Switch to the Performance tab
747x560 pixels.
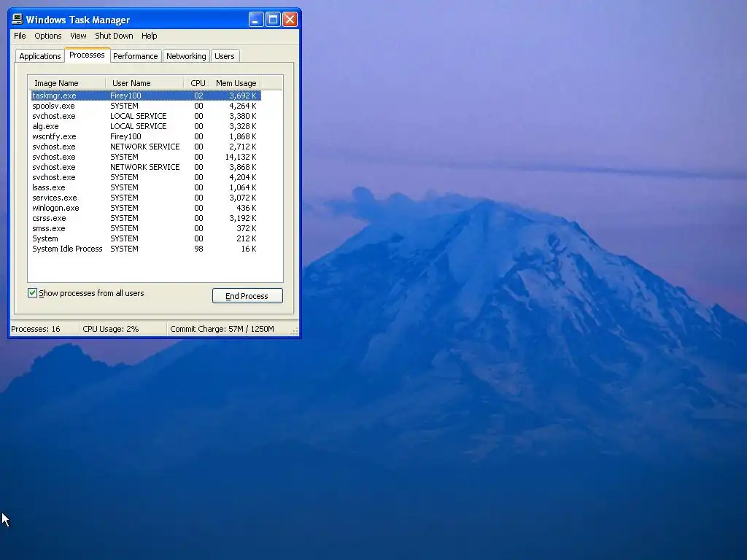click(x=135, y=56)
